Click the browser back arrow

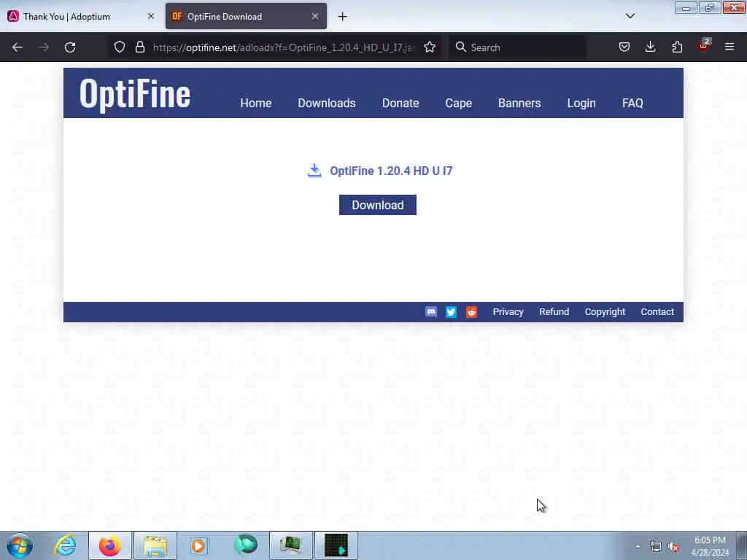pos(18,47)
